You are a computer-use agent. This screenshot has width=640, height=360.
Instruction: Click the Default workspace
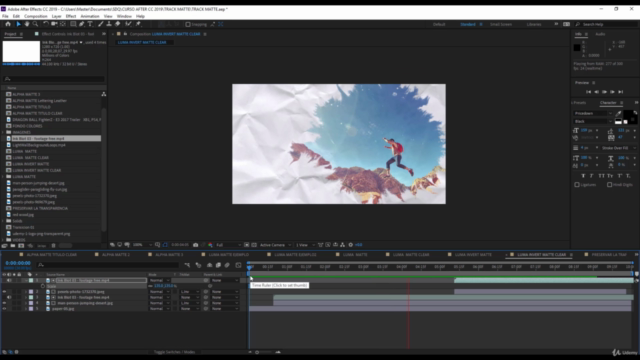click(x=439, y=24)
